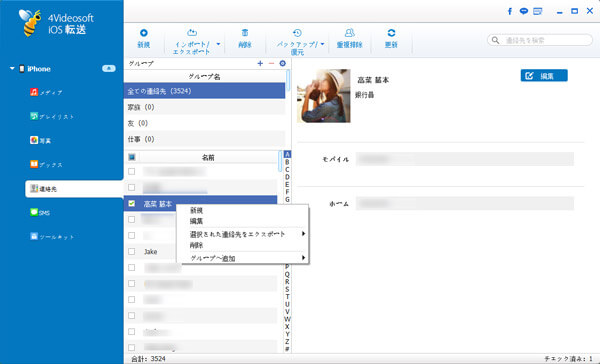The image size is (600, 364).
Task: Open ブックス in the sidebar
Action: pos(46,165)
